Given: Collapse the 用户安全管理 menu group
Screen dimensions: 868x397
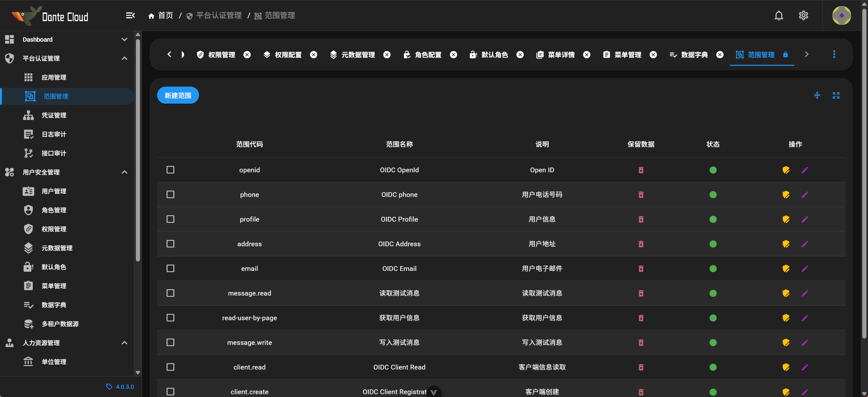Looking at the screenshot, I should tap(124, 172).
